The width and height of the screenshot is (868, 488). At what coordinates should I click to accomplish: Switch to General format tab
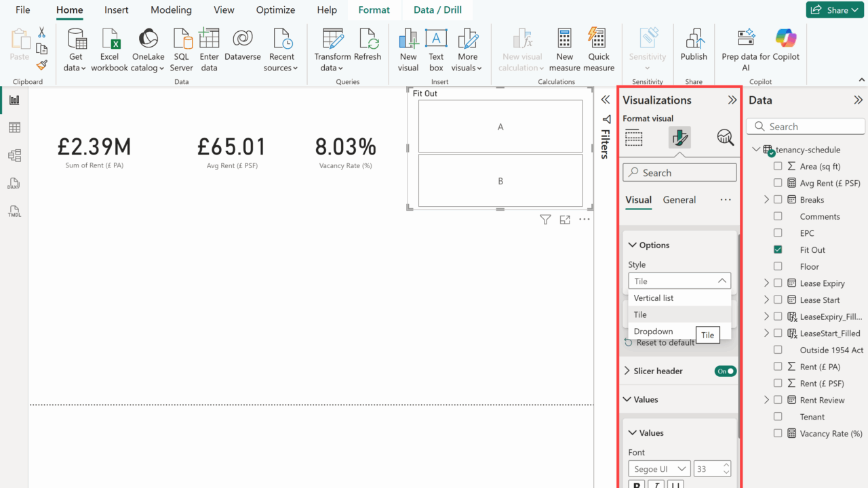click(x=679, y=200)
